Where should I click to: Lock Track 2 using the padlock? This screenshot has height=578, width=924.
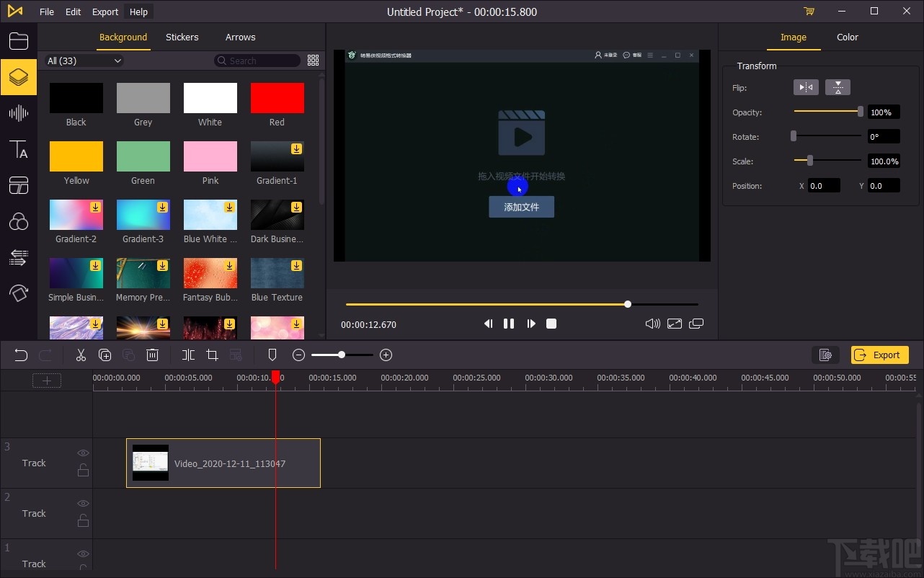click(83, 520)
